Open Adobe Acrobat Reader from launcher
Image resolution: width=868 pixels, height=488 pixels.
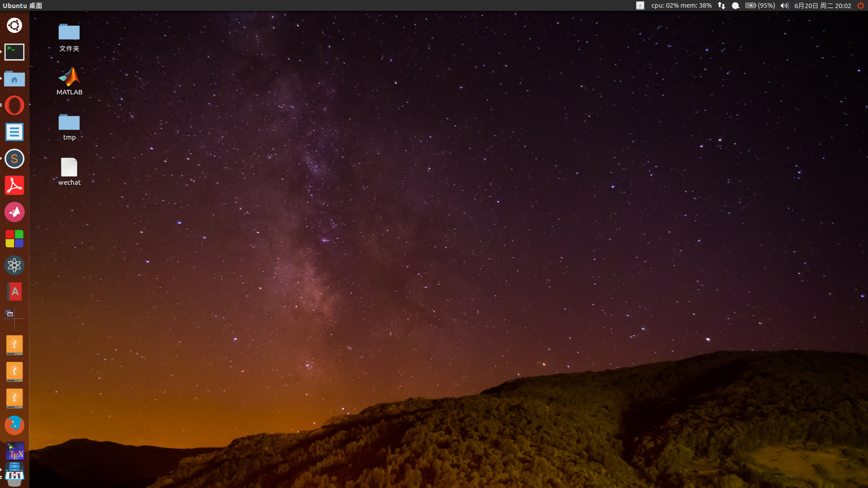pyautogui.click(x=14, y=185)
